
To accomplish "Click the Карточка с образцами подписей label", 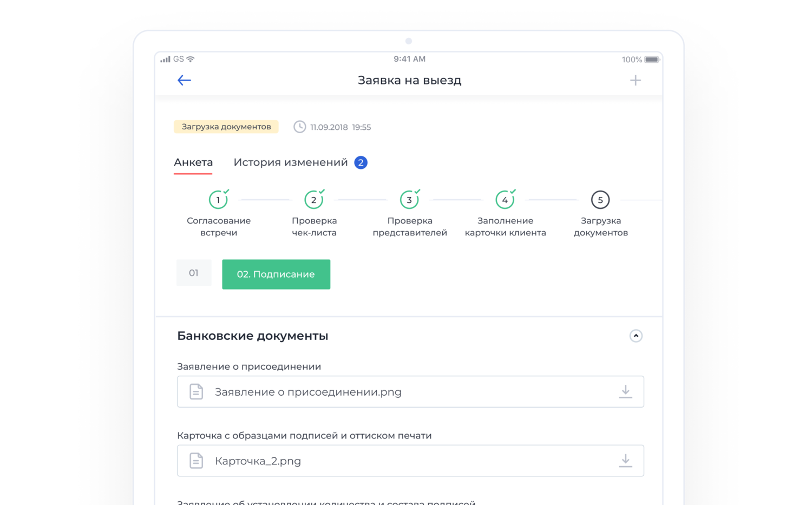I will (304, 436).
